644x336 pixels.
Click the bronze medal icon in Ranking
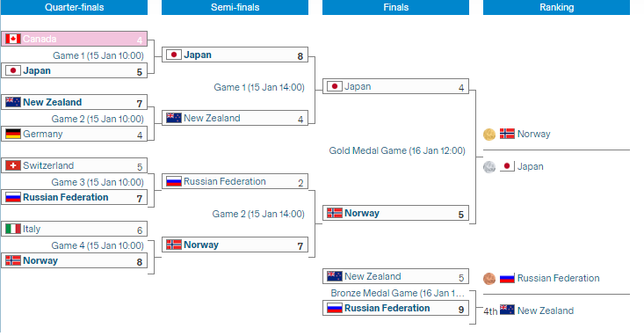tap(489, 279)
